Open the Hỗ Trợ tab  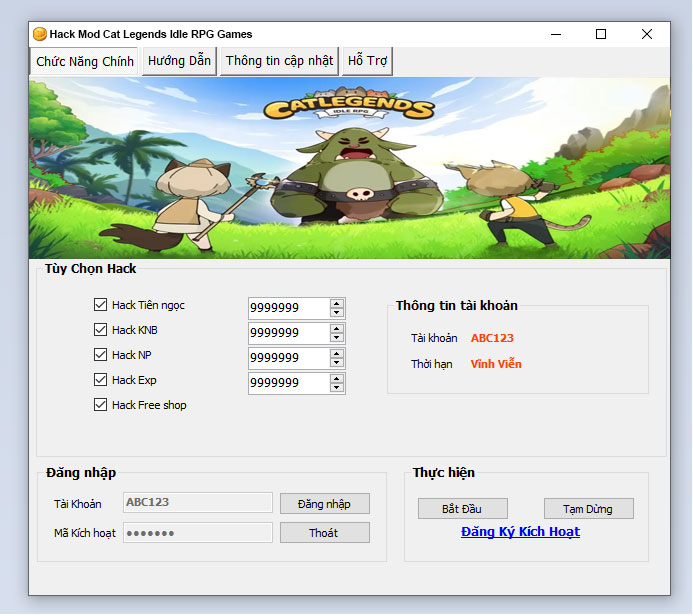tap(367, 61)
